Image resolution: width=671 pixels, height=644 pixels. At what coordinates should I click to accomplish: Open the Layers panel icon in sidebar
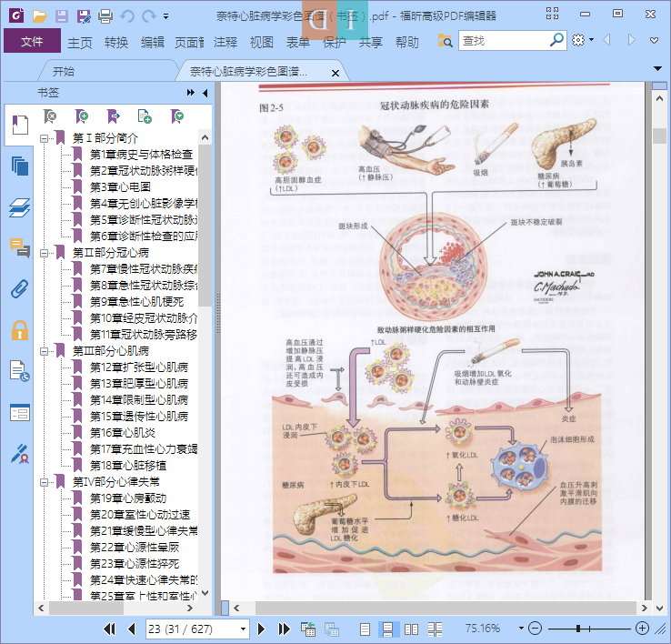pos(20,207)
